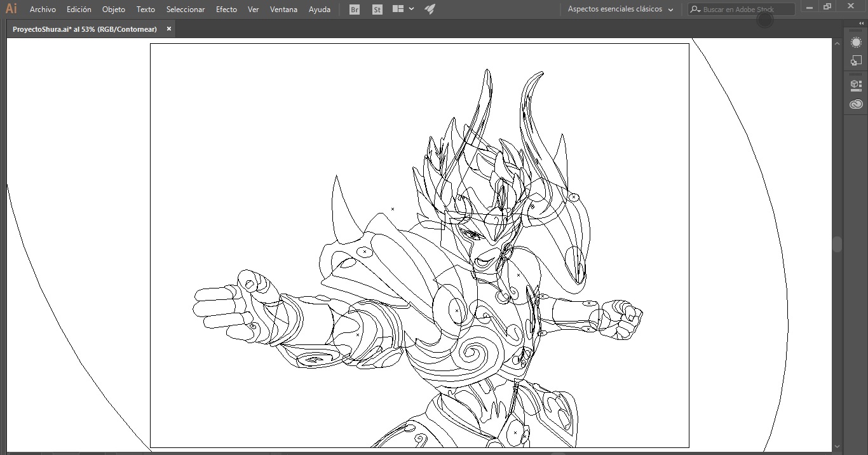Click the Illustrator Ai logo
The width and height of the screenshot is (868, 455).
click(x=11, y=9)
